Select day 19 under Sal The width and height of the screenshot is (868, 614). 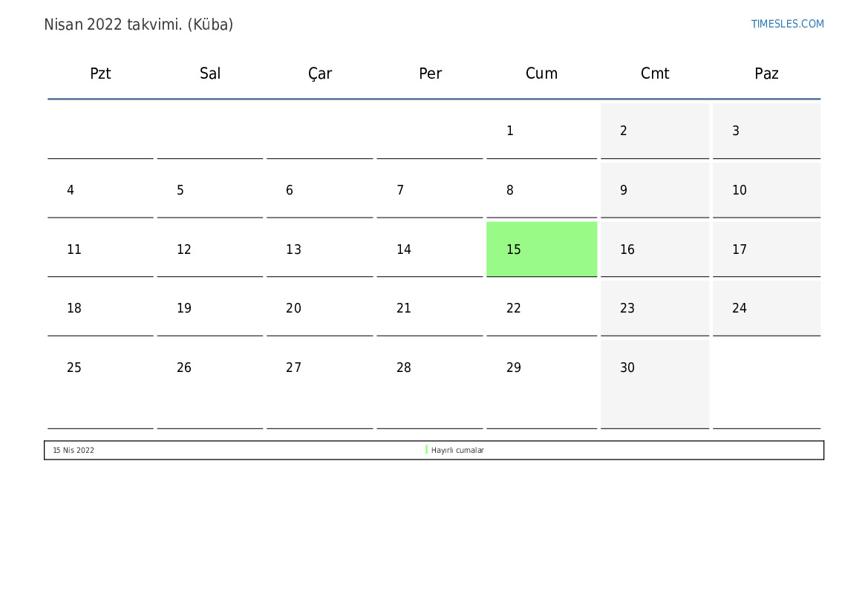tap(210, 308)
